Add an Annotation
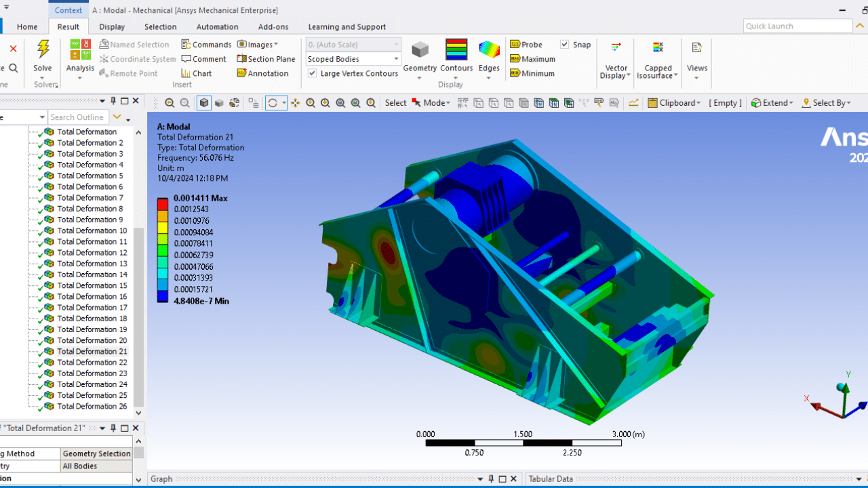 click(x=262, y=73)
